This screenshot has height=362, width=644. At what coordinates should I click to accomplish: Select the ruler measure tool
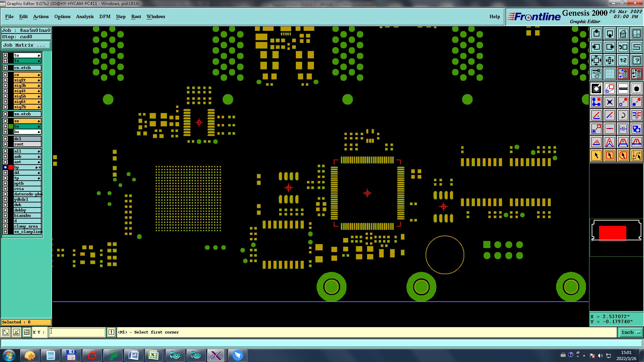[x=623, y=88]
